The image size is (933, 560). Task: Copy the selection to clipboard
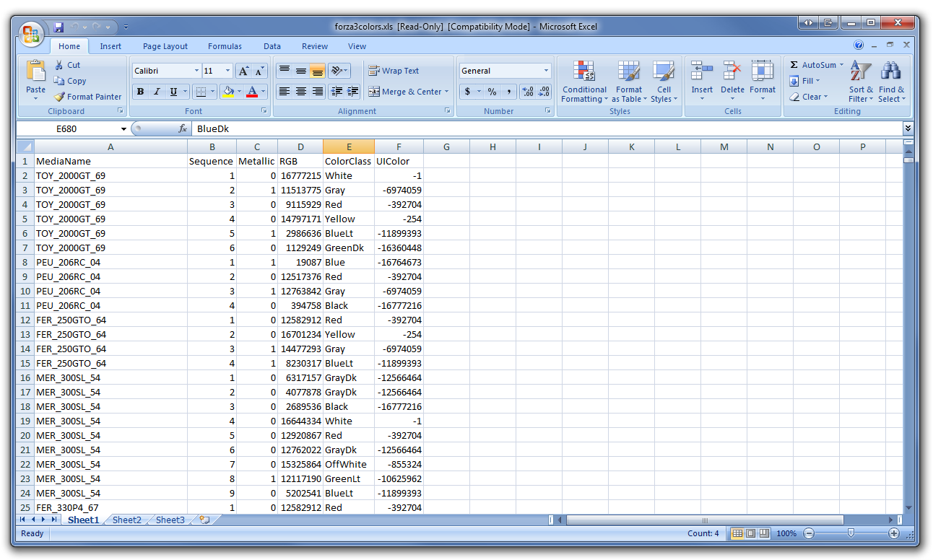click(70, 81)
